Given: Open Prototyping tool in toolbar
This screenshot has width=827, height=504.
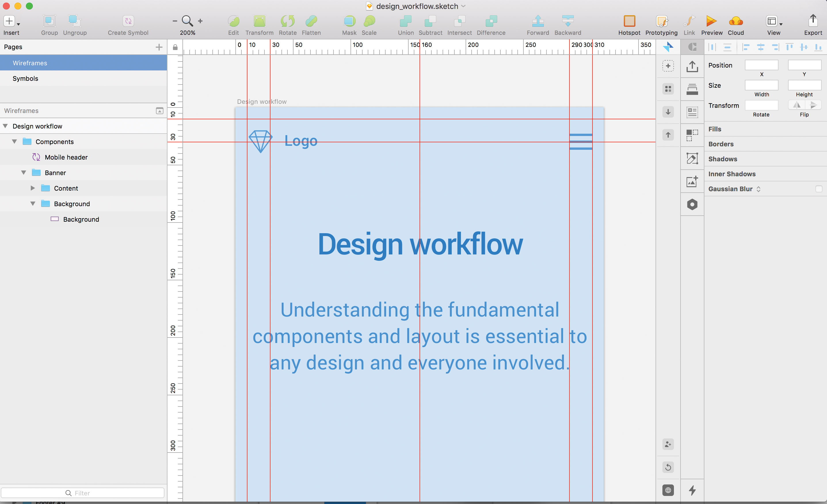Looking at the screenshot, I should pyautogui.click(x=661, y=21).
